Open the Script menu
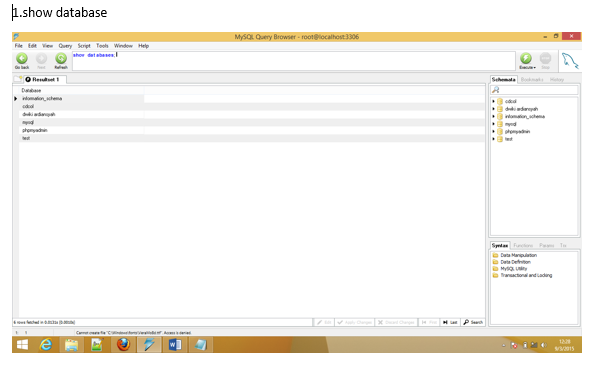The height and width of the screenshot is (367, 600). (84, 46)
